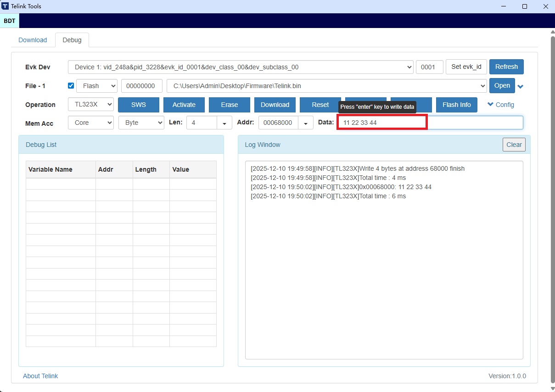This screenshot has width=555, height=392.
Task: Refresh the Evk device list
Action: [506, 67]
